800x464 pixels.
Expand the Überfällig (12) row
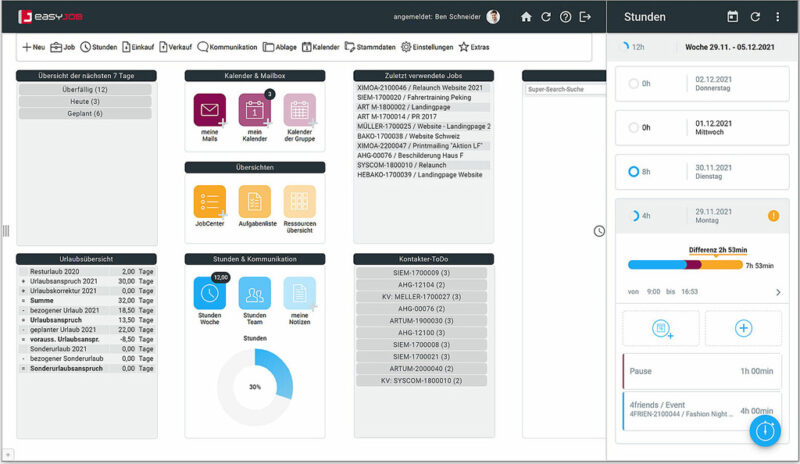coord(85,89)
